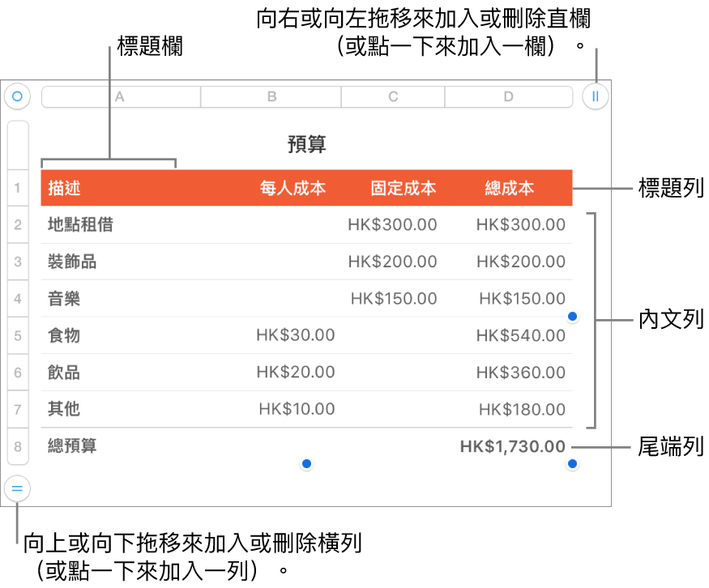Select column C from the column reference bar
709x588 pixels.
[393, 96]
